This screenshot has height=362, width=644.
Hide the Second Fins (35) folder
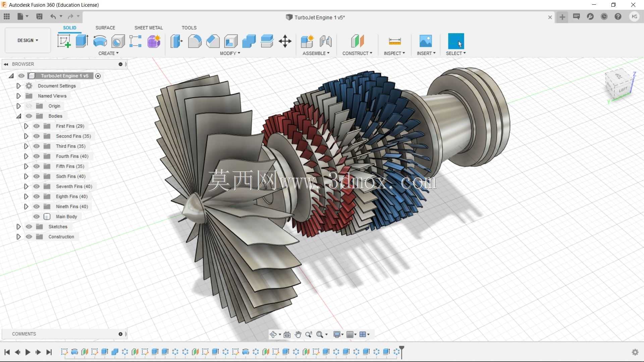coord(37,136)
